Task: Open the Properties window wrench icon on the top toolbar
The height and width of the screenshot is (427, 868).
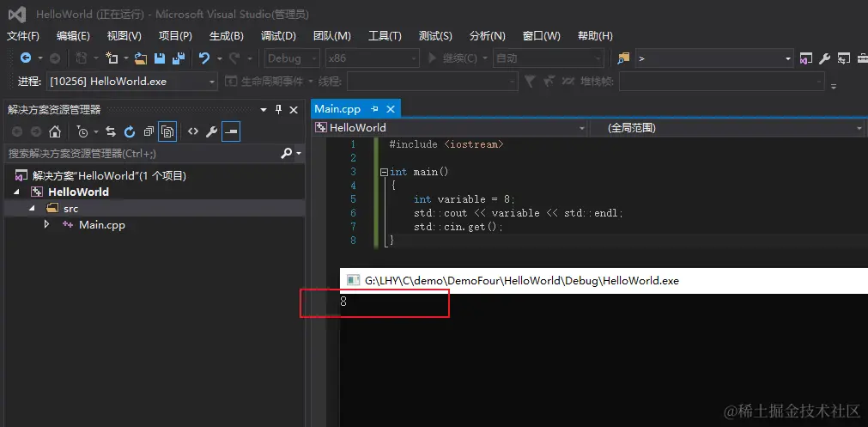Action: (825, 58)
